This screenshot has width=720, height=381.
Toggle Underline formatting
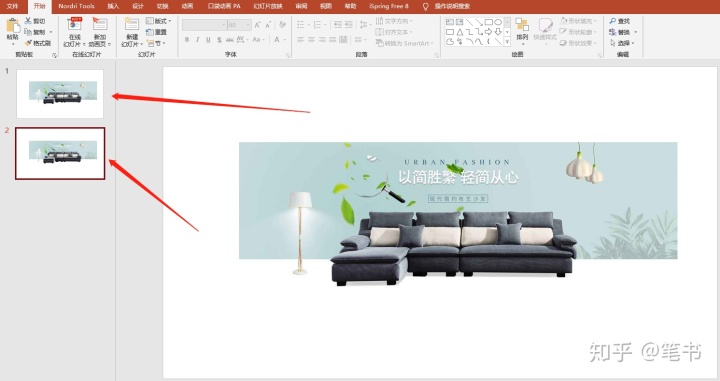pyautogui.click(x=208, y=40)
